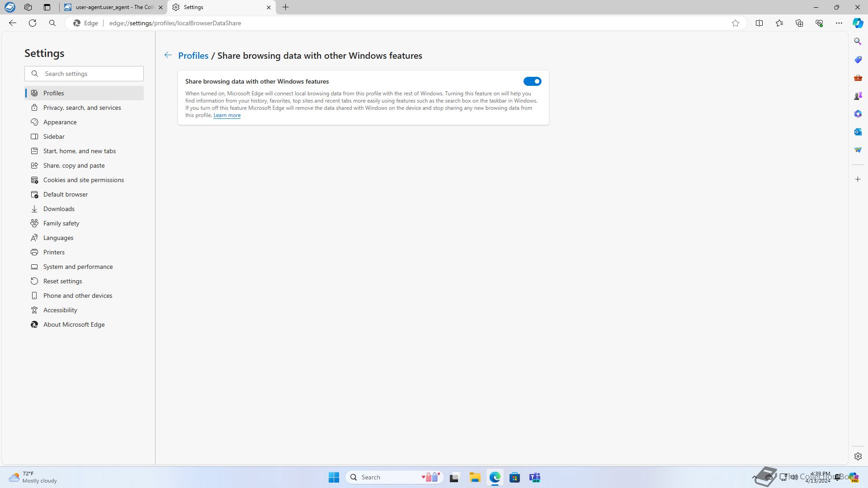Toggle Share browsing data with Windows switch

click(x=532, y=81)
